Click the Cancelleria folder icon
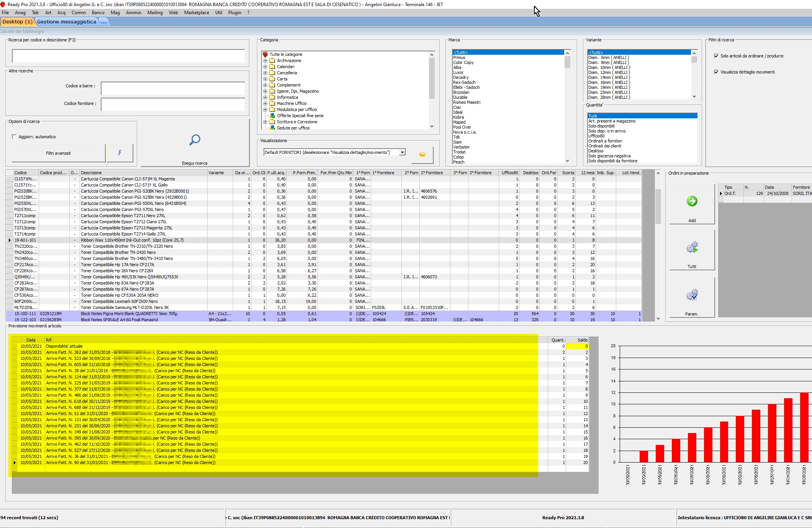 coord(272,73)
